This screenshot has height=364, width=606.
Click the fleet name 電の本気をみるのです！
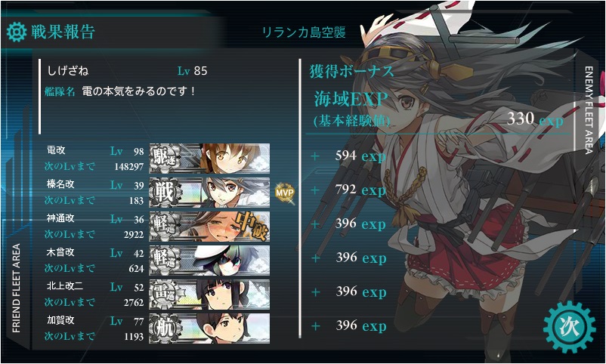tap(139, 91)
